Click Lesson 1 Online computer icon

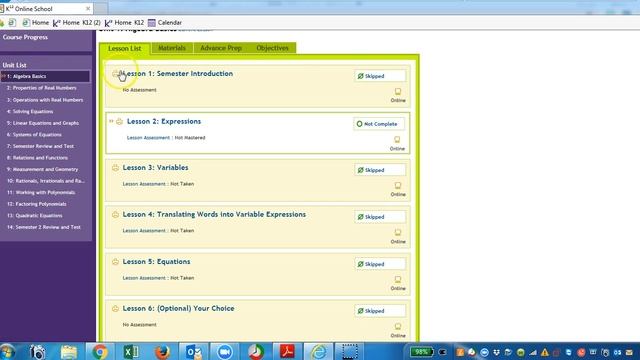coord(398,91)
